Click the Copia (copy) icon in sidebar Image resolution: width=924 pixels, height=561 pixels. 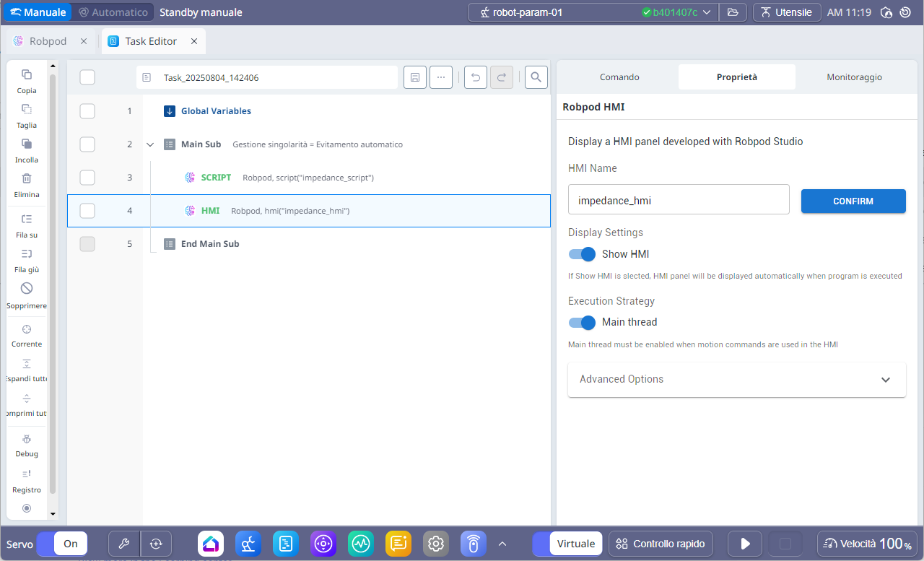pyautogui.click(x=27, y=74)
